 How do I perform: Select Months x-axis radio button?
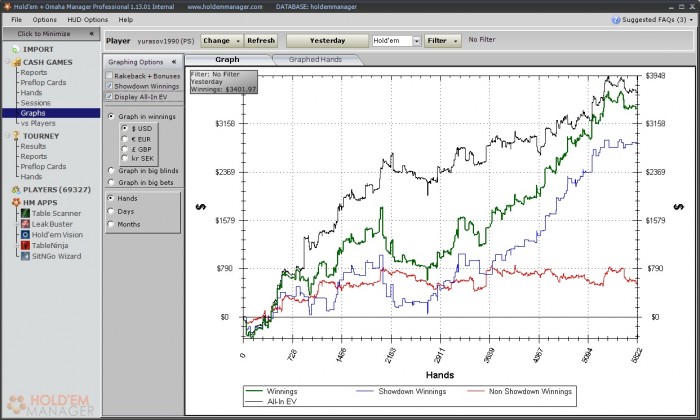click(x=111, y=224)
